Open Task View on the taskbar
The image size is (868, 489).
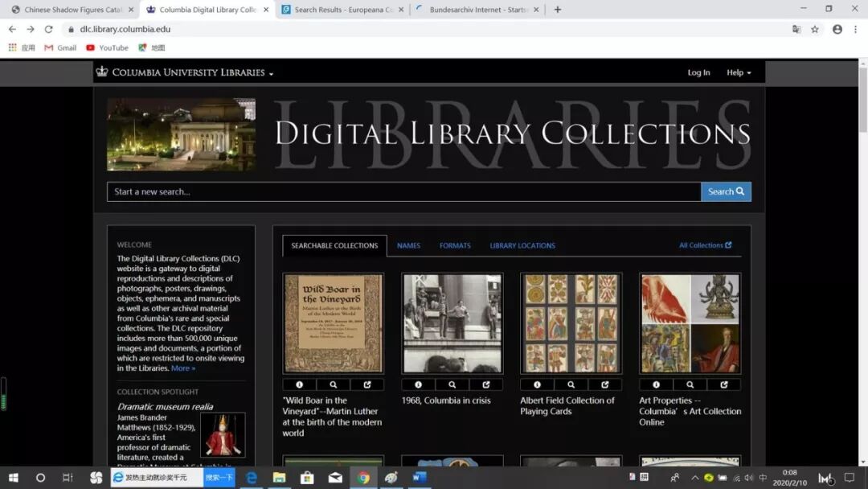(x=68, y=478)
